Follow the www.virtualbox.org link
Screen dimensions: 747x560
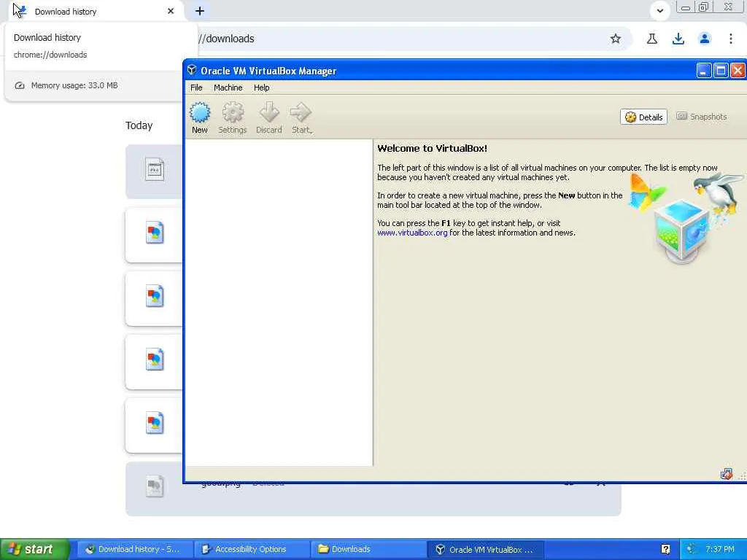point(412,233)
